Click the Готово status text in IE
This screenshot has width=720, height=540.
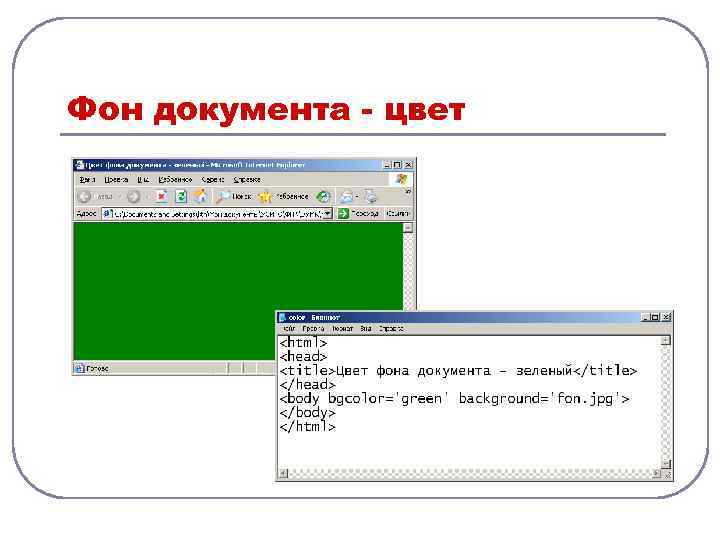coord(97,368)
